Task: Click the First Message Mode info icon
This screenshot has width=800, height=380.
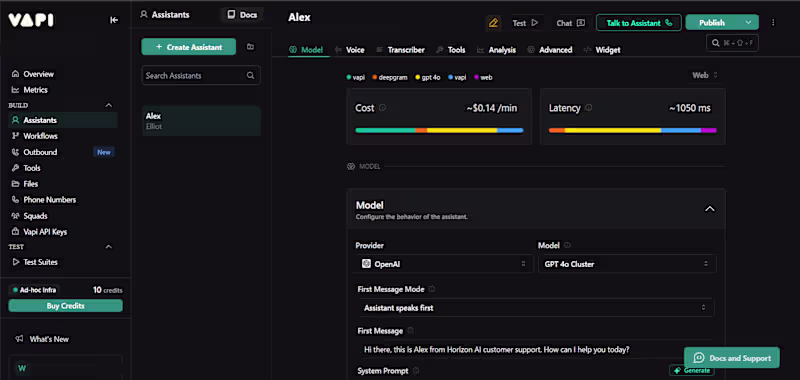Action: pos(432,289)
